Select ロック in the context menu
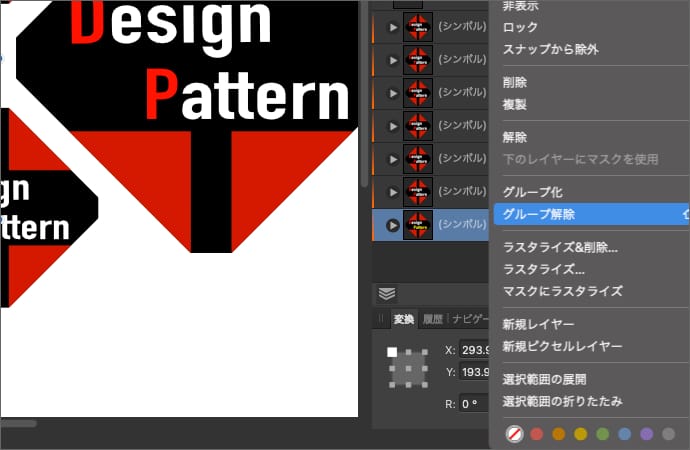 click(x=519, y=27)
